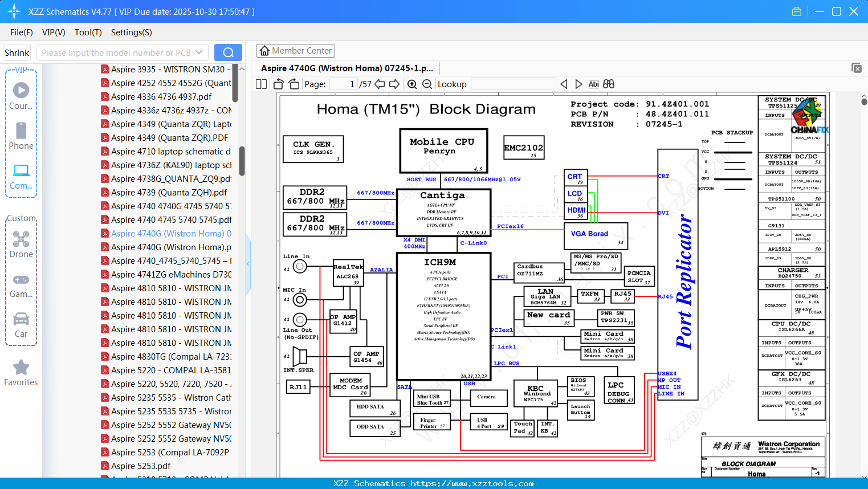Open the File(F) menu
Screen dimensions: 868x489
(22, 32)
